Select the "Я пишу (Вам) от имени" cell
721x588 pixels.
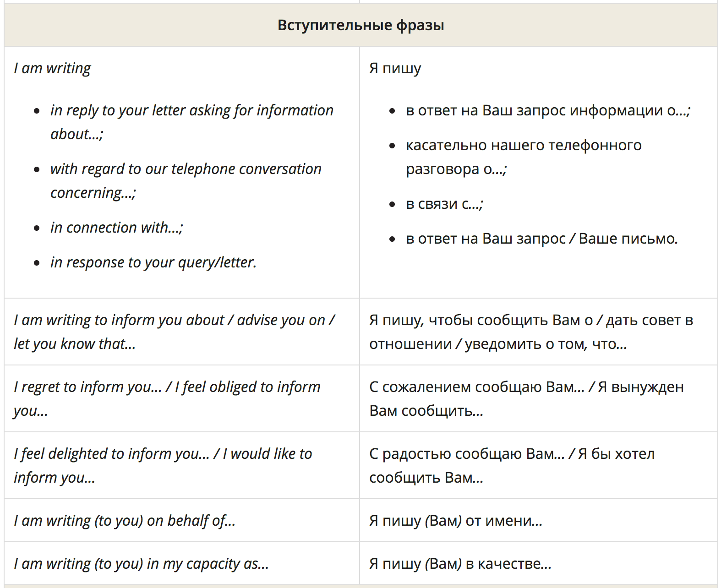pos(455,521)
